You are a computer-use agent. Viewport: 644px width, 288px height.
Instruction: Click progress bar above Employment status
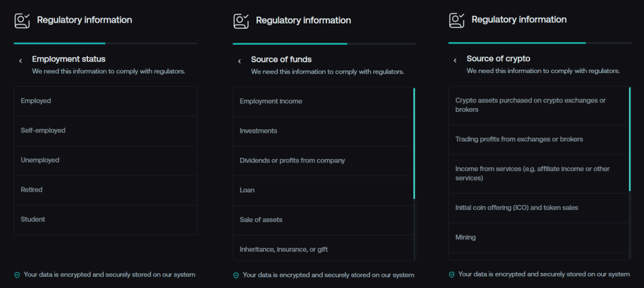(x=106, y=43)
